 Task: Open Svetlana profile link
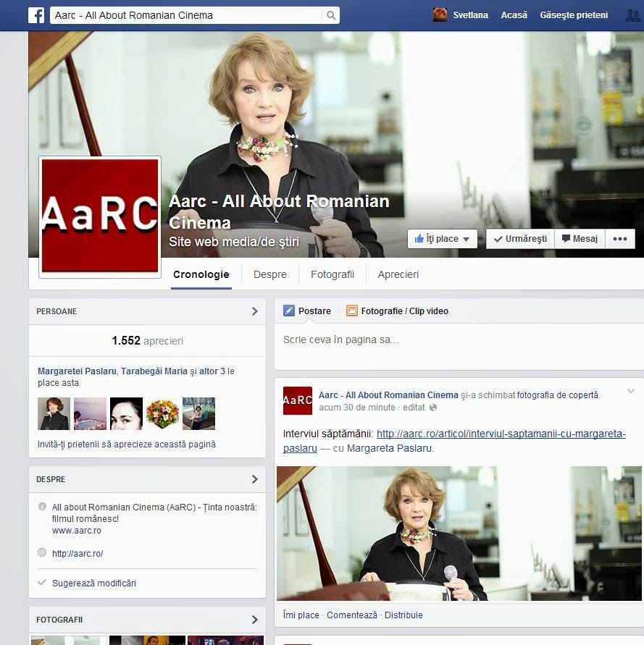(x=470, y=14)
